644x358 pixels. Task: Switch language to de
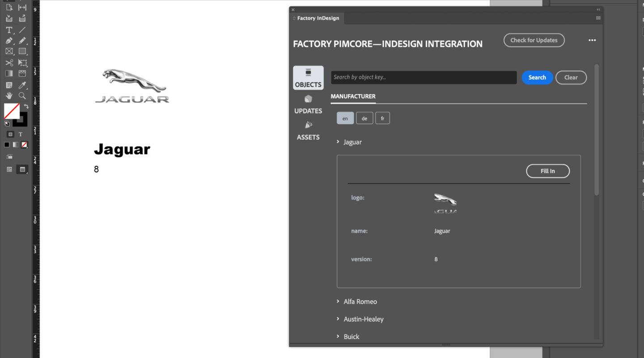364,118
